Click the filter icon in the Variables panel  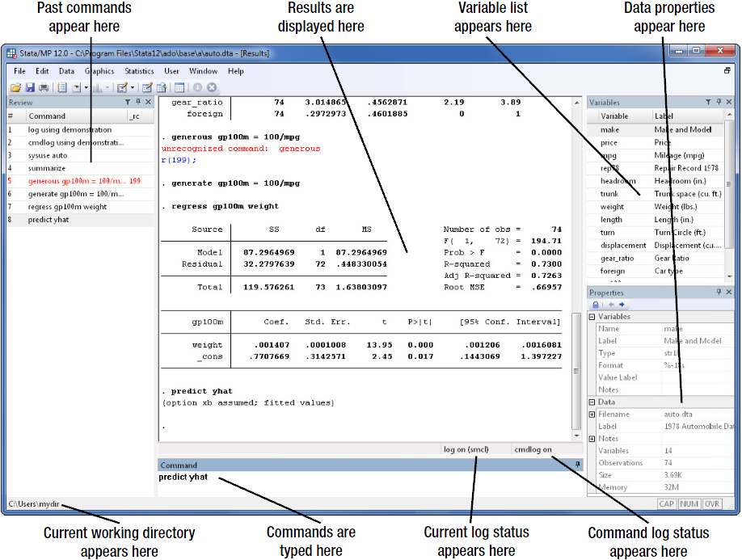pyautogui.click(x=708, y=102)
